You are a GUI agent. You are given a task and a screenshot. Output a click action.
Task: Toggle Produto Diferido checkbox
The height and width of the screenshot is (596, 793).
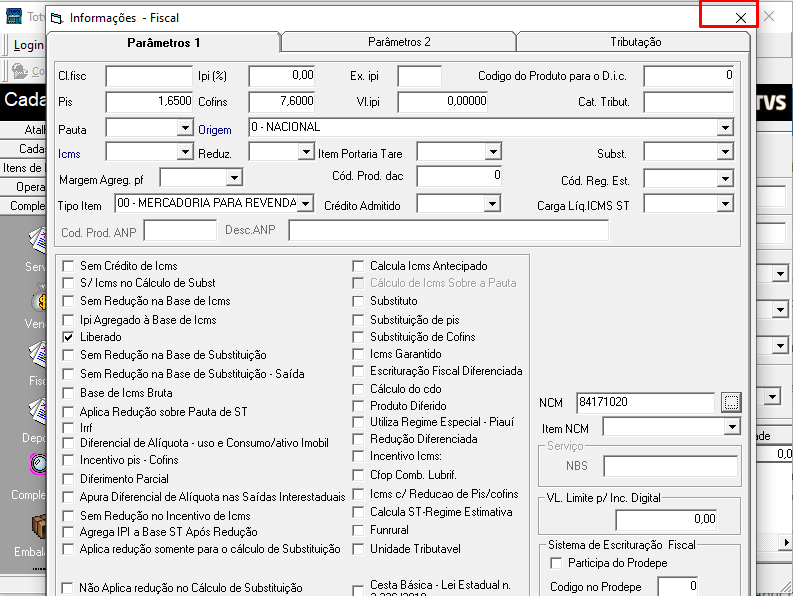pos(358,406)
